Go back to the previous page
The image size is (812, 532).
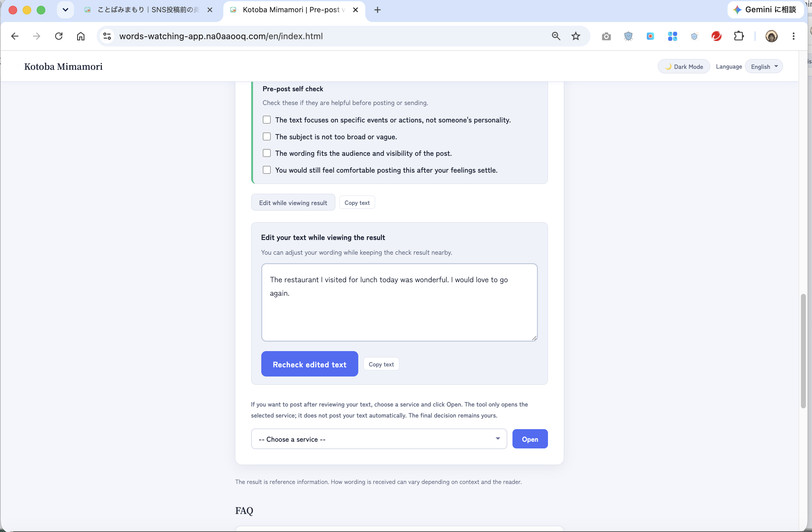[x=15, y=36]
